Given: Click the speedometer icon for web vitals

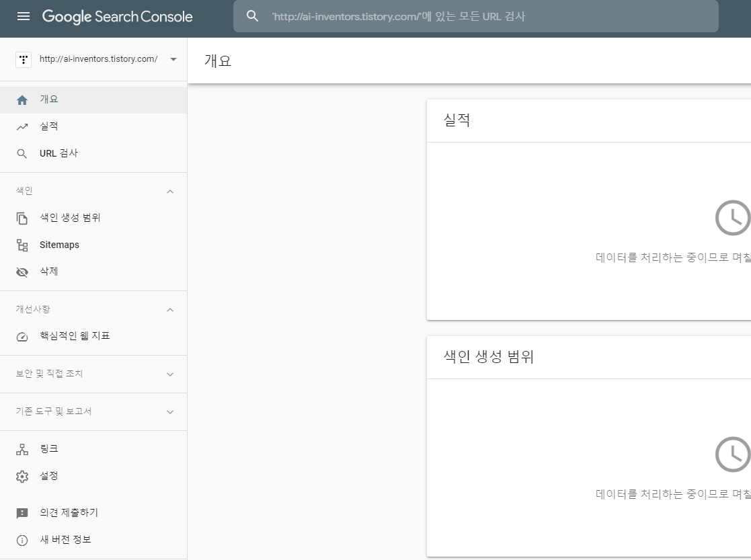Looking at the screenshot, I should click(22, 337).
